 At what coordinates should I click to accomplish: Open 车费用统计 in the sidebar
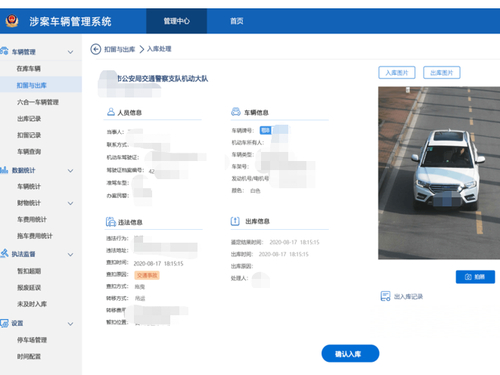point(32,219)
